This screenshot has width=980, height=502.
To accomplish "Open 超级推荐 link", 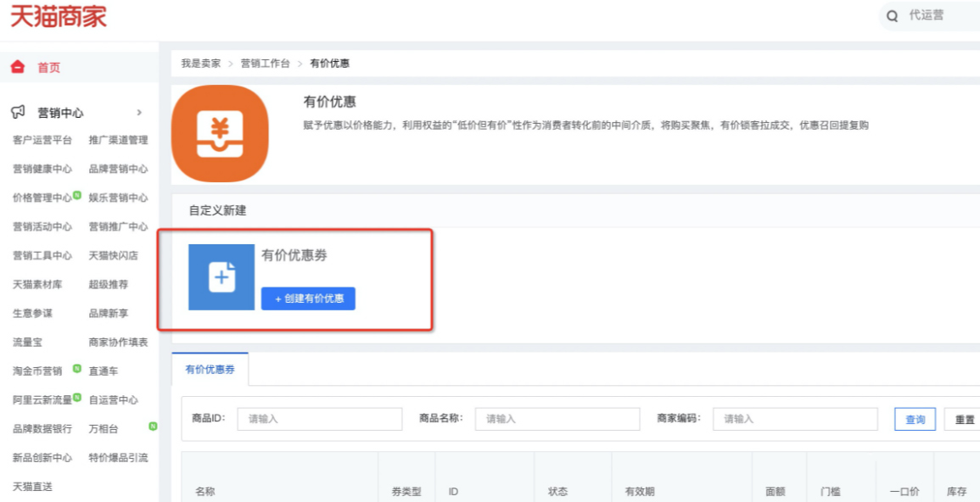I will [108, 285].
